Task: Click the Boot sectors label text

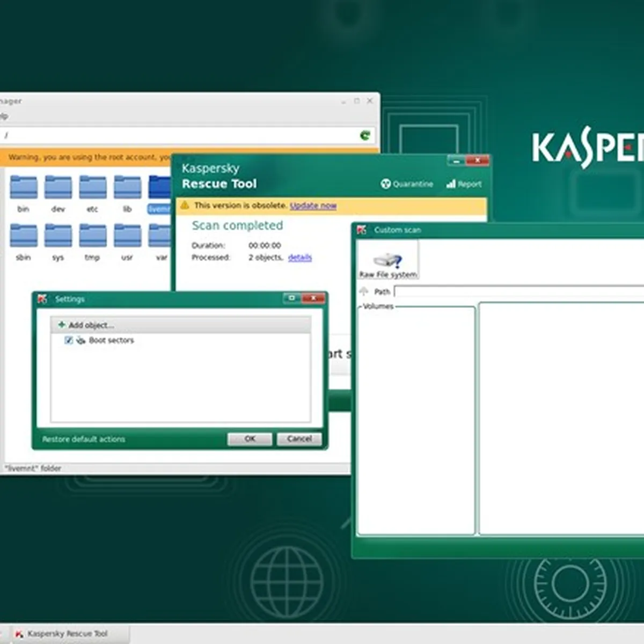Action: (112, 340)
